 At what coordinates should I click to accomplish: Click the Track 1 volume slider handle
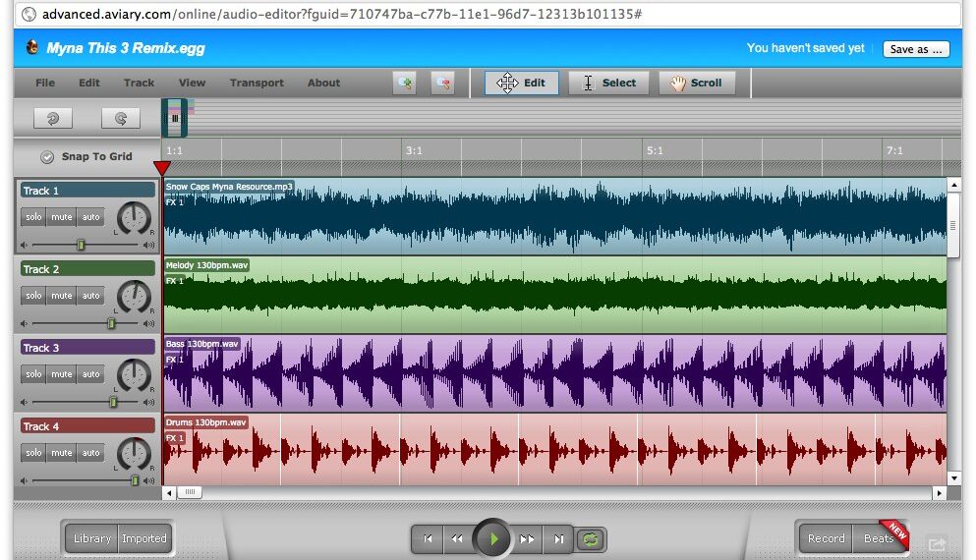point(81,245)
